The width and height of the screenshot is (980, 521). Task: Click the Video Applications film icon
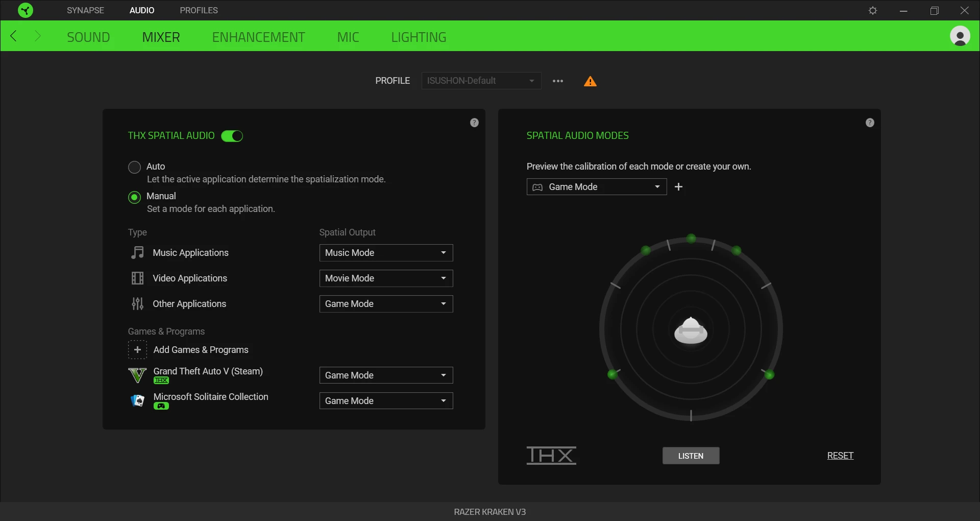[x=137, y=278]
